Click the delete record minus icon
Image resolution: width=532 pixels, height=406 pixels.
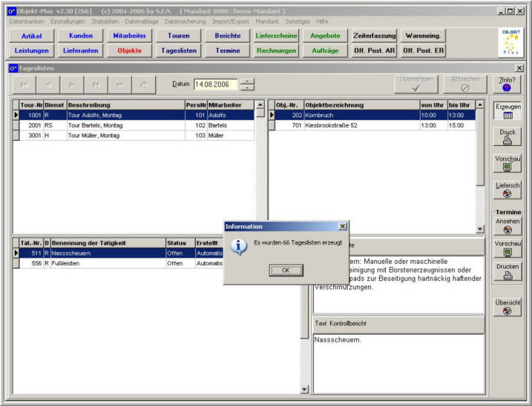(x=120, y=85)
